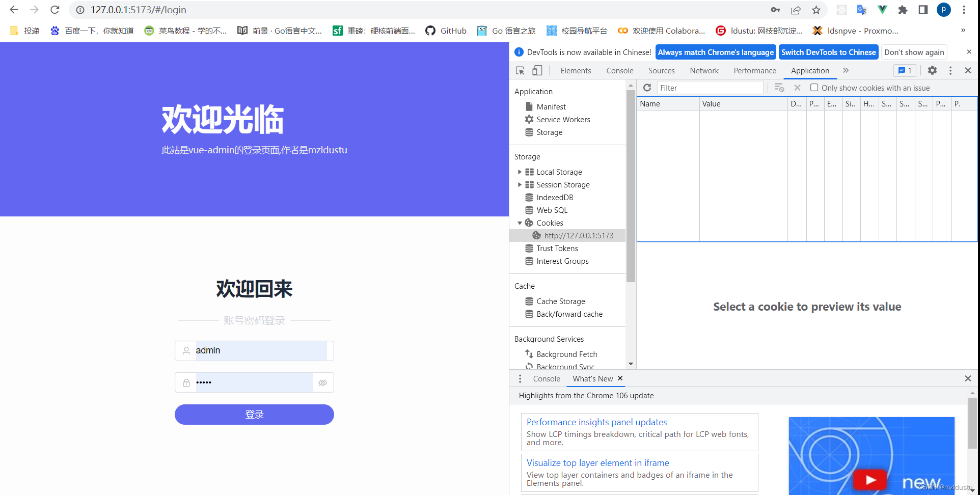Play the What's New video thumbnail
This screenshot has height=495, width=980.
pyautogui.click(x=871, y=455)
